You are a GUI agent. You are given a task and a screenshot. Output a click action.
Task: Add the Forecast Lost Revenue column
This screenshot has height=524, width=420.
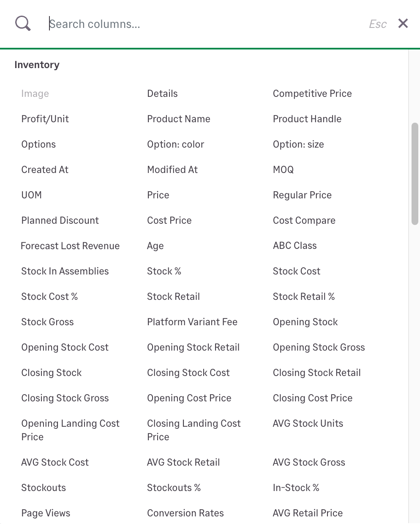pyautogui.click(x=70, y=246)
